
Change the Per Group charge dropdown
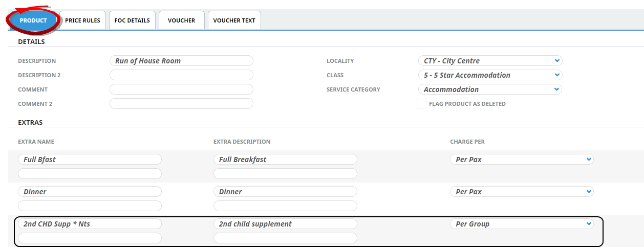point(521,224)
